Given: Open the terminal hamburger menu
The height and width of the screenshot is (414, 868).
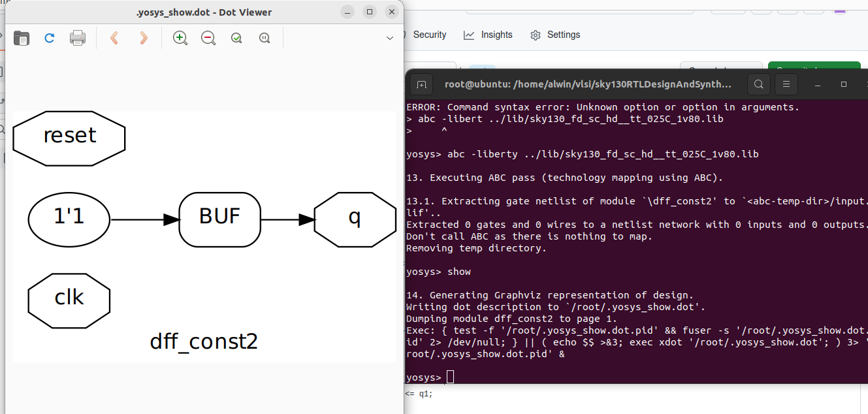Looking at the screenshot, I should tap(786, 84).
